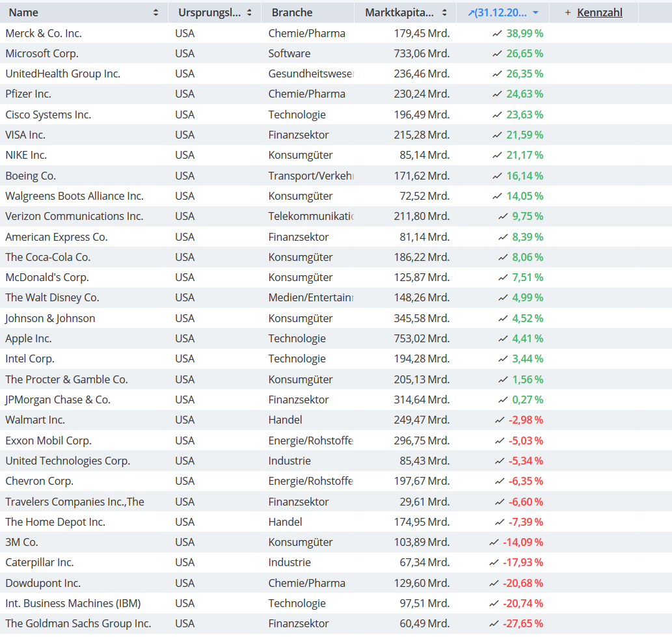Select performance value 0,27 %

point(528,400)
